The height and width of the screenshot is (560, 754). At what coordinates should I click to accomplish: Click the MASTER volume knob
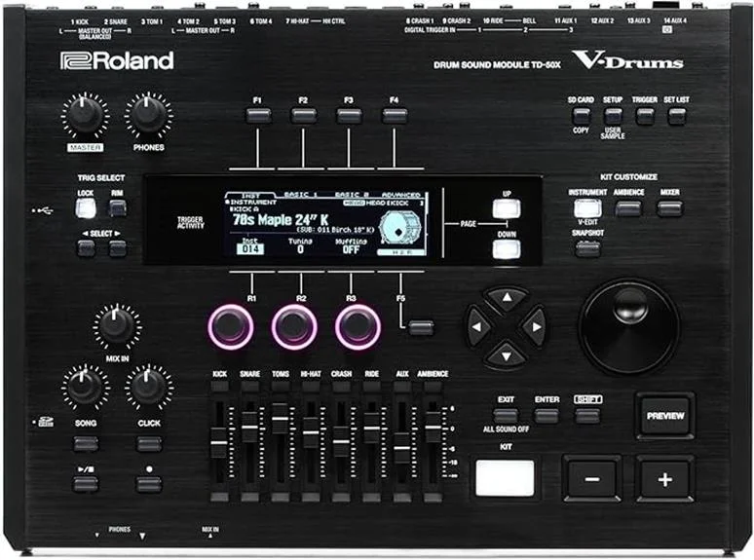point(85,116)
